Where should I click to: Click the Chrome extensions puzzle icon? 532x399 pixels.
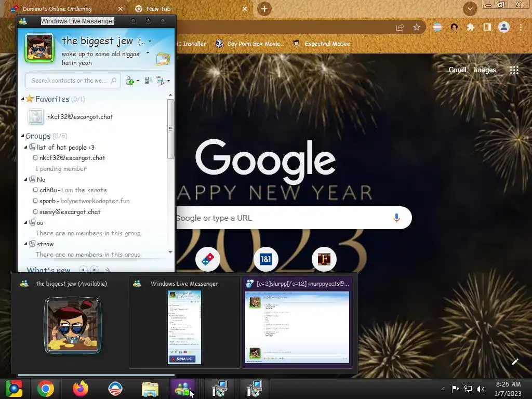(x=470, y=27)
